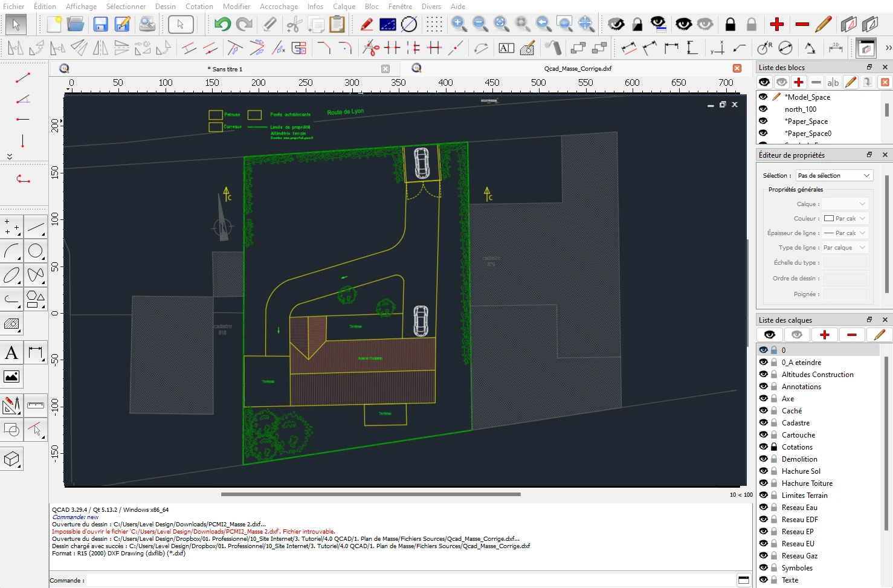Click the Commande command line input field

(411, 580)
